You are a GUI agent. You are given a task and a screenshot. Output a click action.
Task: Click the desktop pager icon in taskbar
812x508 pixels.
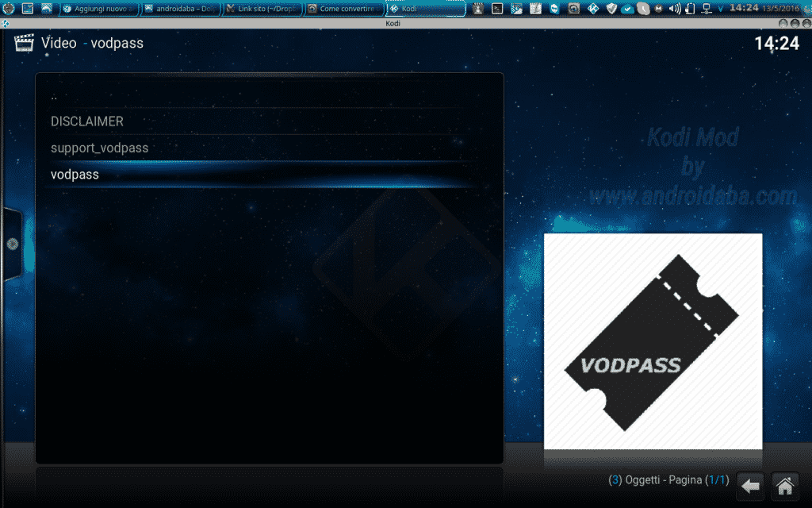click(28, 8)
